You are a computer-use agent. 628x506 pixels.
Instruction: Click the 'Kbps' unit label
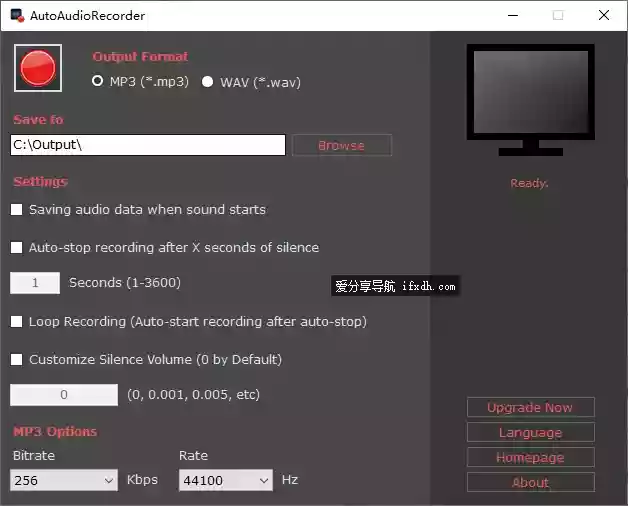(142, 480)
